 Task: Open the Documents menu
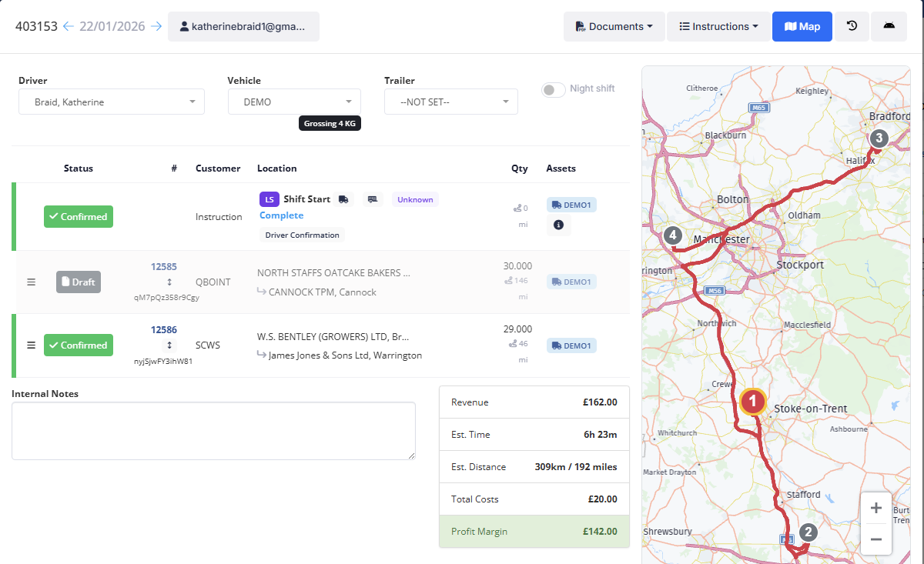[x=613, y=26]
